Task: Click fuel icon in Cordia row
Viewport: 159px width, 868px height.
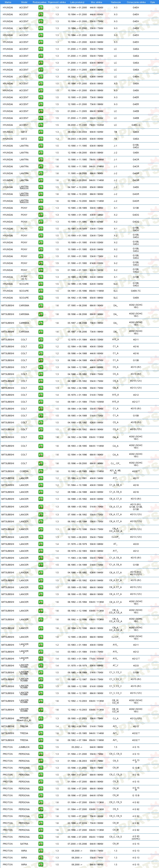Action: tap(41, 471)
